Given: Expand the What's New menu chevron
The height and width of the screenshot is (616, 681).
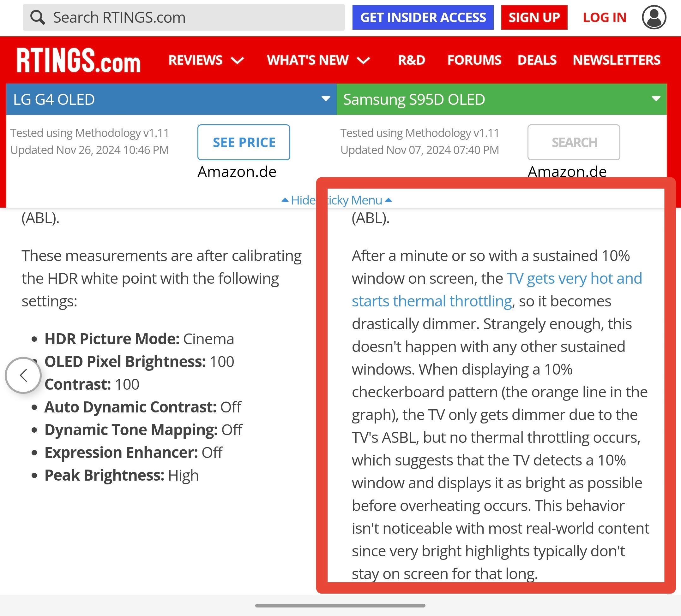Looking at the screenshot, I should [364, 61].
